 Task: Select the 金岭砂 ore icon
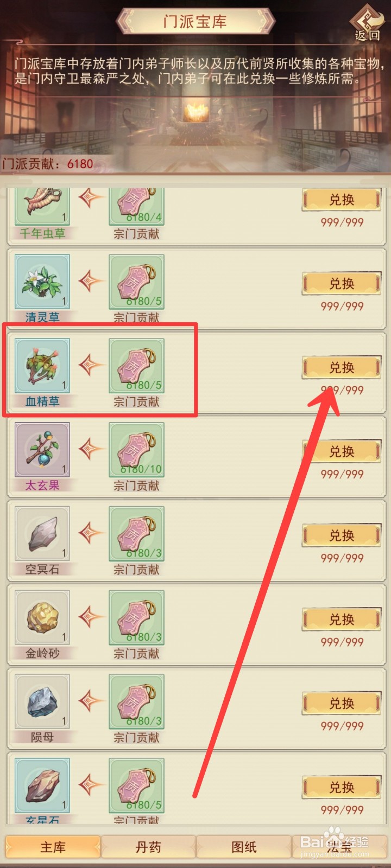42,618
